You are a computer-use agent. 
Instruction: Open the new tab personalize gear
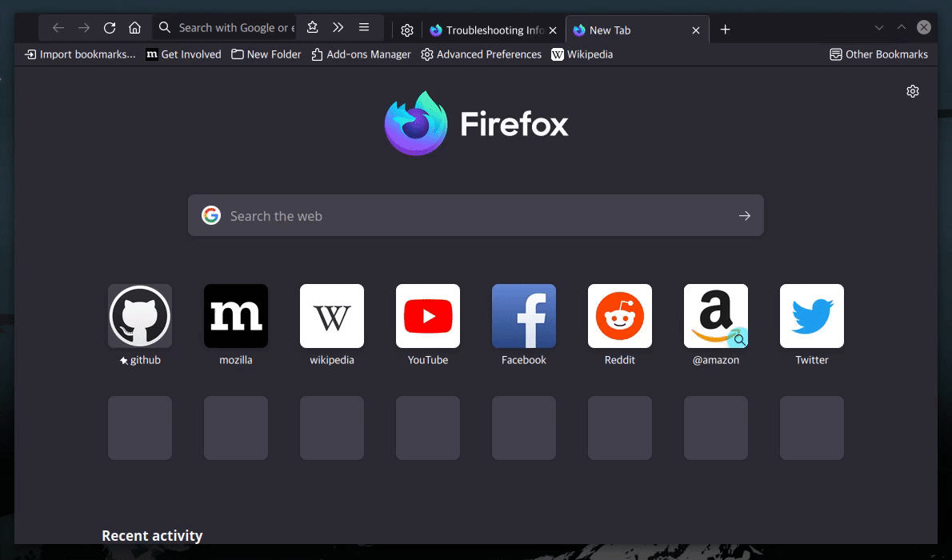(913, 91)
